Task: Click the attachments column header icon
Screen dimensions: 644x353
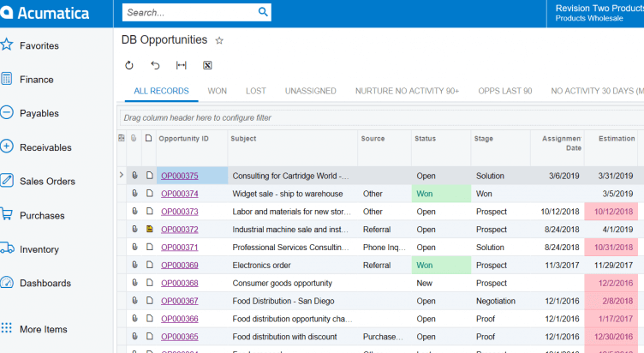Action: pyautogui.click(x=134, y=138)
